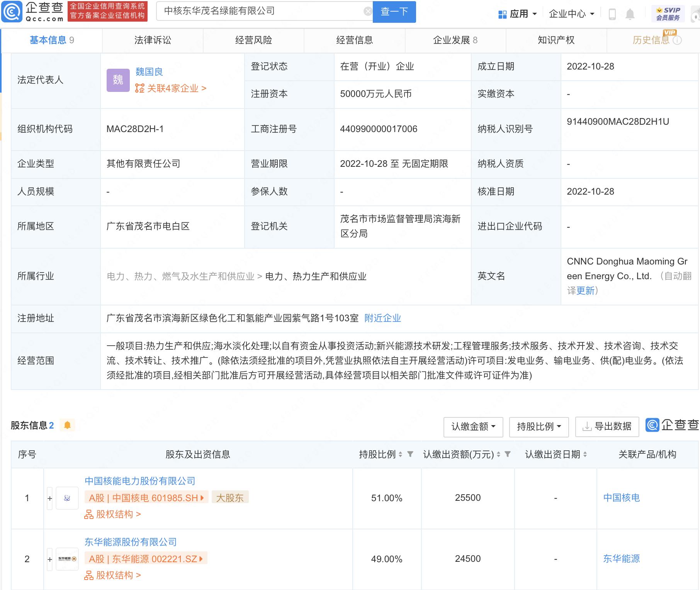Open the filter icon on 认缴出资额 column

click(x=508, y=454)
